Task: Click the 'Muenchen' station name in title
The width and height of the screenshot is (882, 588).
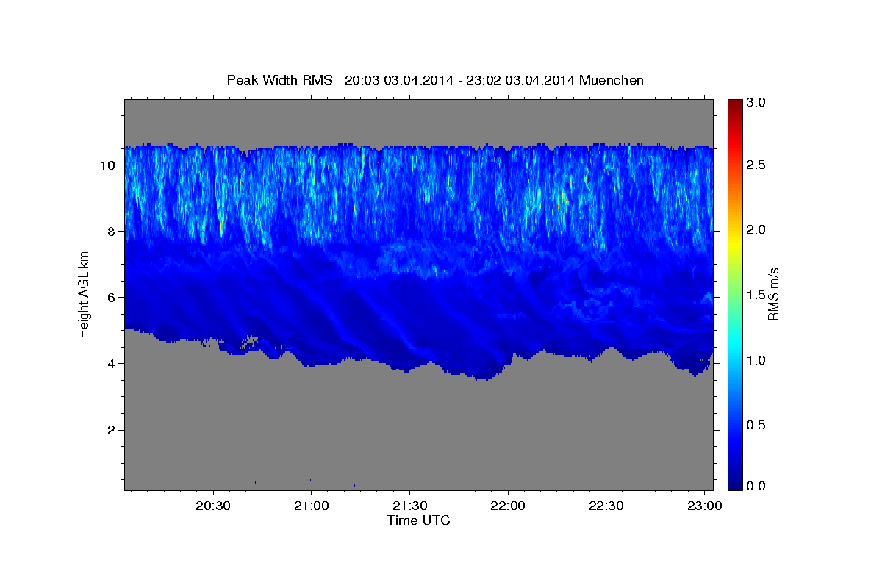Action: click(x=612, y=79)
